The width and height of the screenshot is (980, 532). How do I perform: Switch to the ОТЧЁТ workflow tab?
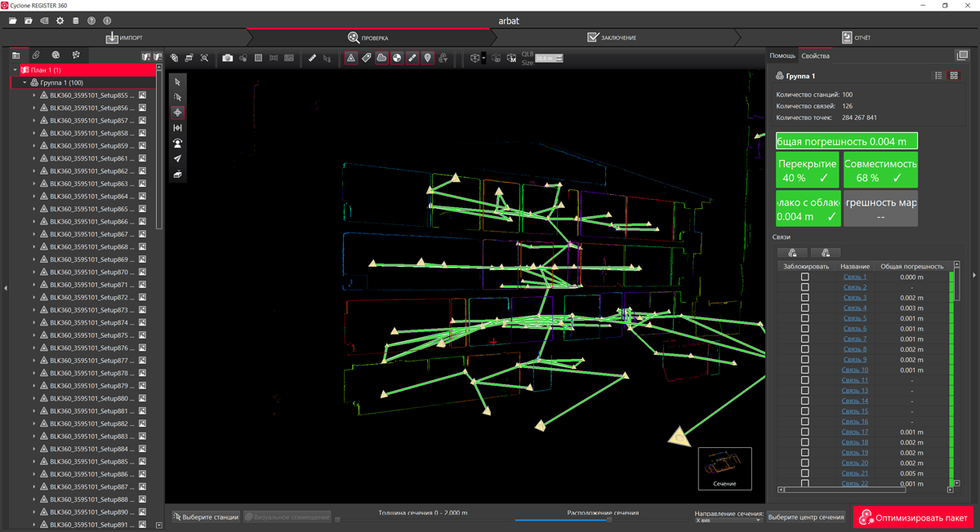[857, 38]
